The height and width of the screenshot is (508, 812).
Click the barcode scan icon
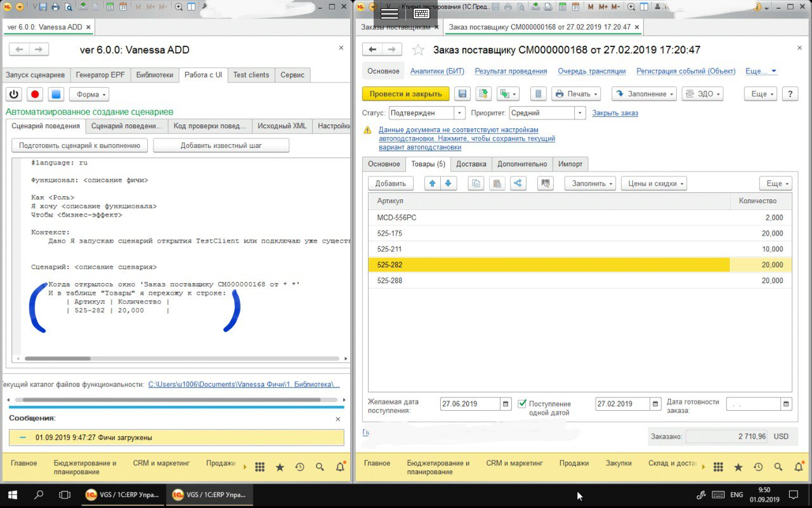[545, 184]
